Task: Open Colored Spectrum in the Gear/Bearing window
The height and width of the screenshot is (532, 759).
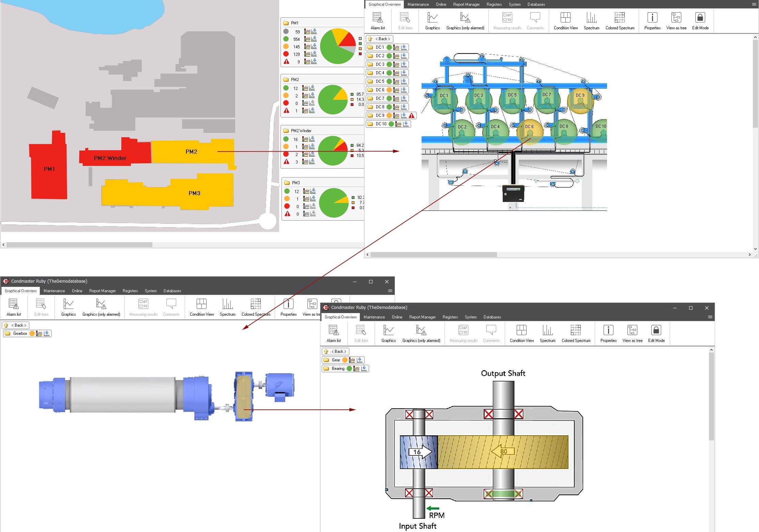Action: (x=576, y=333)
